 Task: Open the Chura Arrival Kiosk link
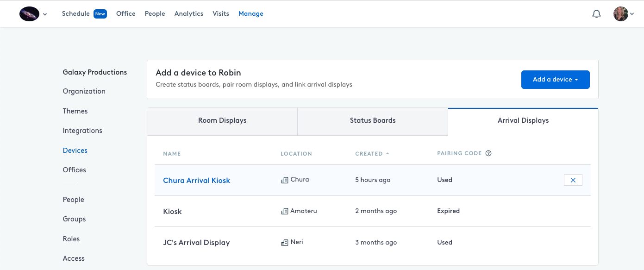(197, 181)
